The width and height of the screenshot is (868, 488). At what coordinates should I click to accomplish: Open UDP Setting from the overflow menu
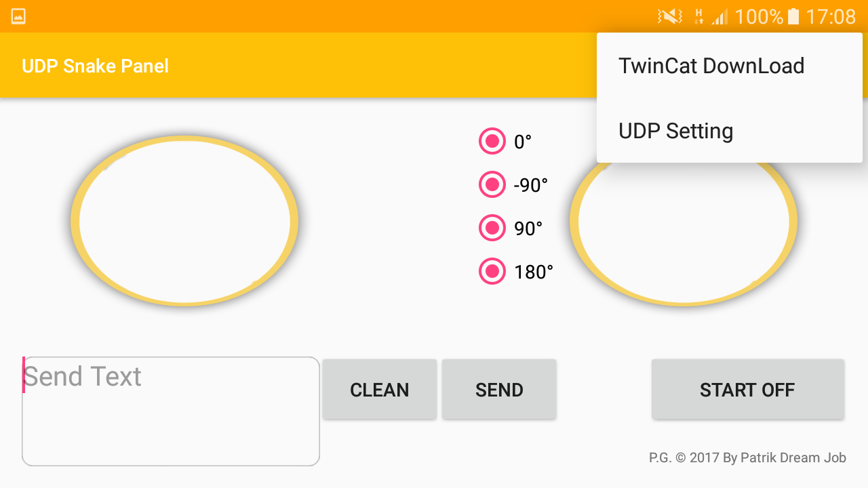(676, 131)
